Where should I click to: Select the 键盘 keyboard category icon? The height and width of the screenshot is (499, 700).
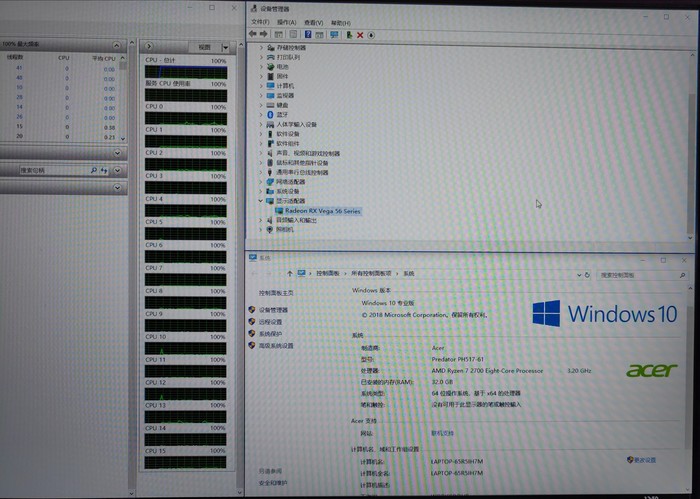pos(270,105)
